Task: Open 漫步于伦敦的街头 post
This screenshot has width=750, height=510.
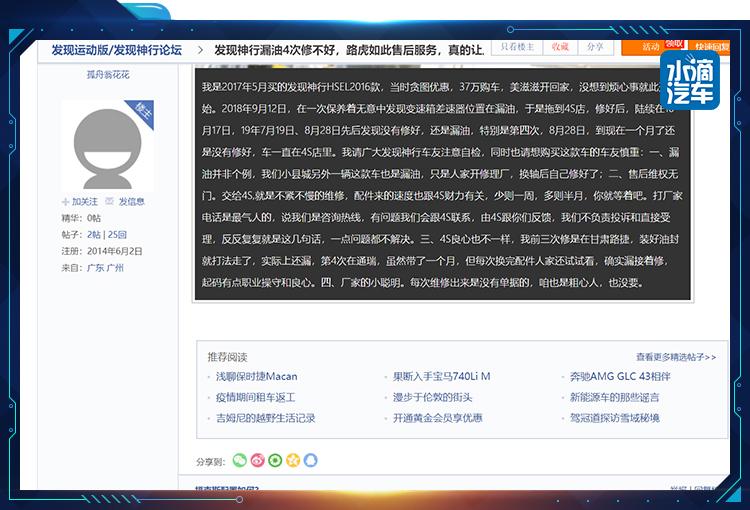Action: point(432,398)
